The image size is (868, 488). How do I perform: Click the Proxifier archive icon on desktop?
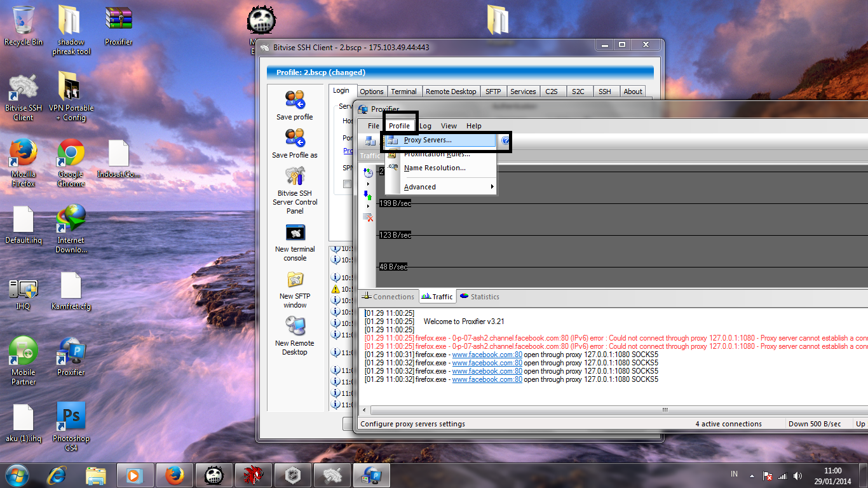click(x=119, y=25)
